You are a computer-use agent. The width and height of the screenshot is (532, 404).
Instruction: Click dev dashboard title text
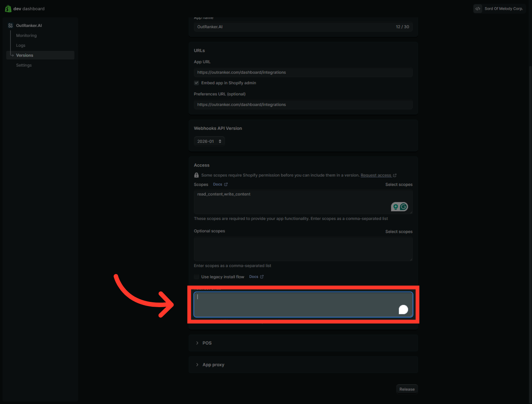coord(29,9)
